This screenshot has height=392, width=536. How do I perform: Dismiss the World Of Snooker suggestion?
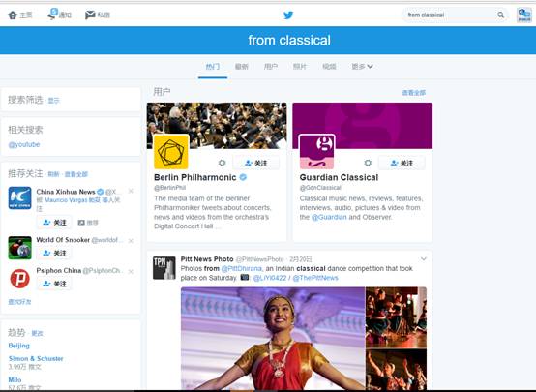(131, 241)
